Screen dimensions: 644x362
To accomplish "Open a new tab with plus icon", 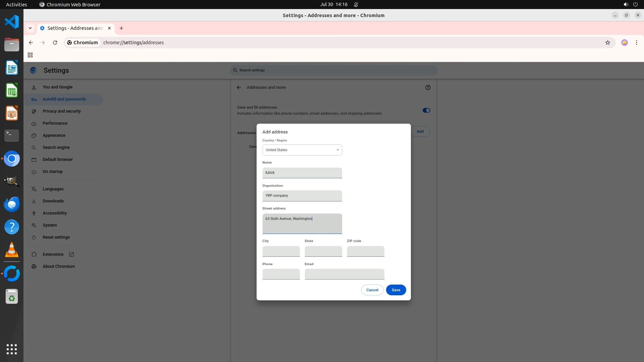I will pos(121,28).
